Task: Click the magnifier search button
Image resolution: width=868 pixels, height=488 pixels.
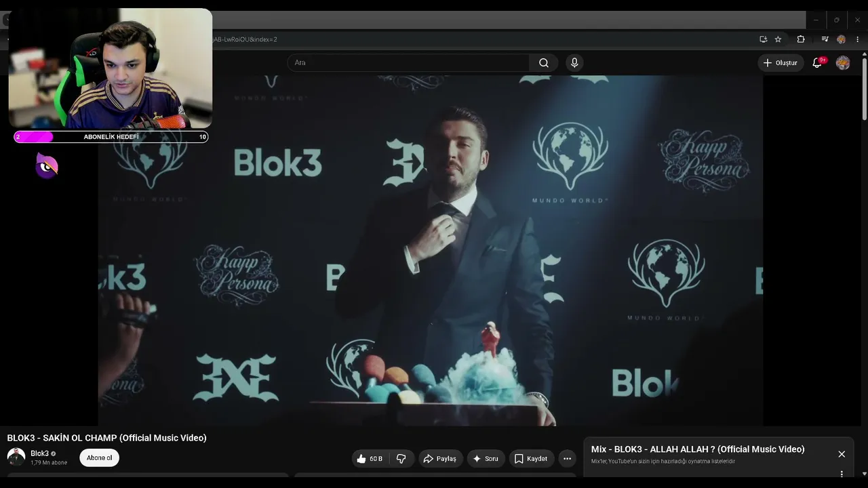Action: (544, 63)
